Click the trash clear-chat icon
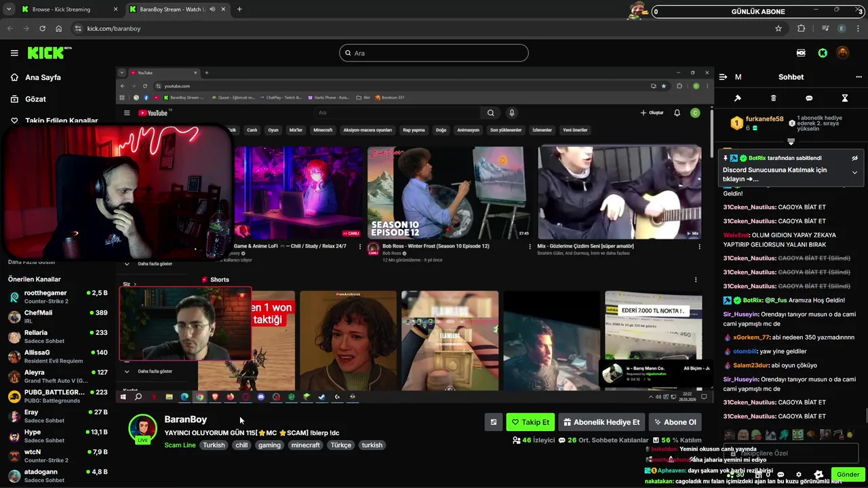 click(773, 98)
